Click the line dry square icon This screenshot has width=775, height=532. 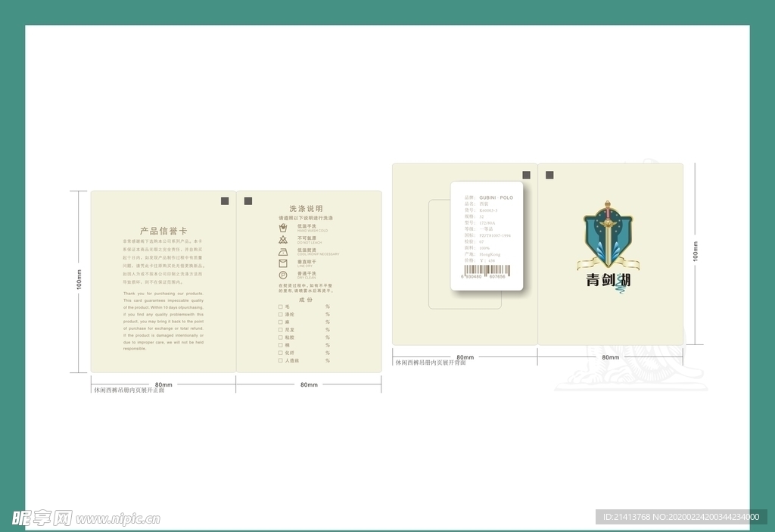coord(283,263)
